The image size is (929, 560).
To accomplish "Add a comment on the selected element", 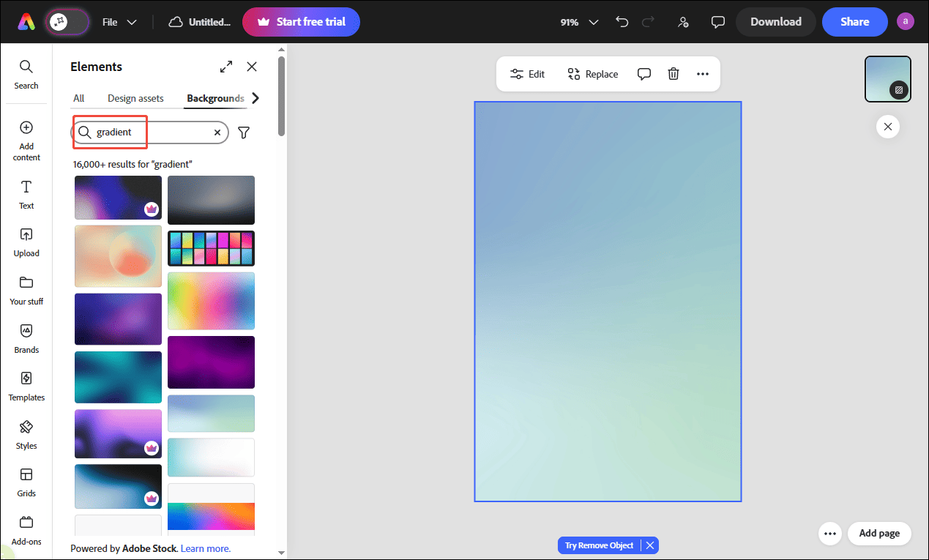I will click(x=643, y=73).
